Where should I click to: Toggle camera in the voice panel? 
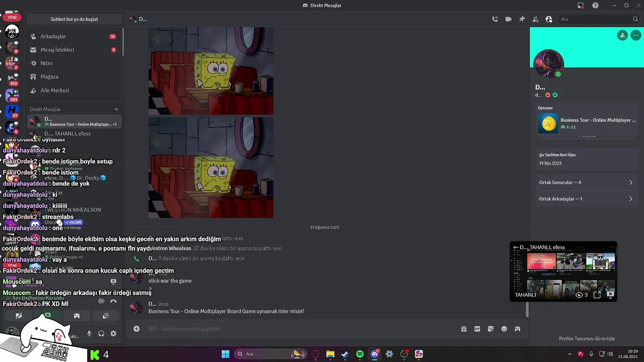tap(19, 316)
